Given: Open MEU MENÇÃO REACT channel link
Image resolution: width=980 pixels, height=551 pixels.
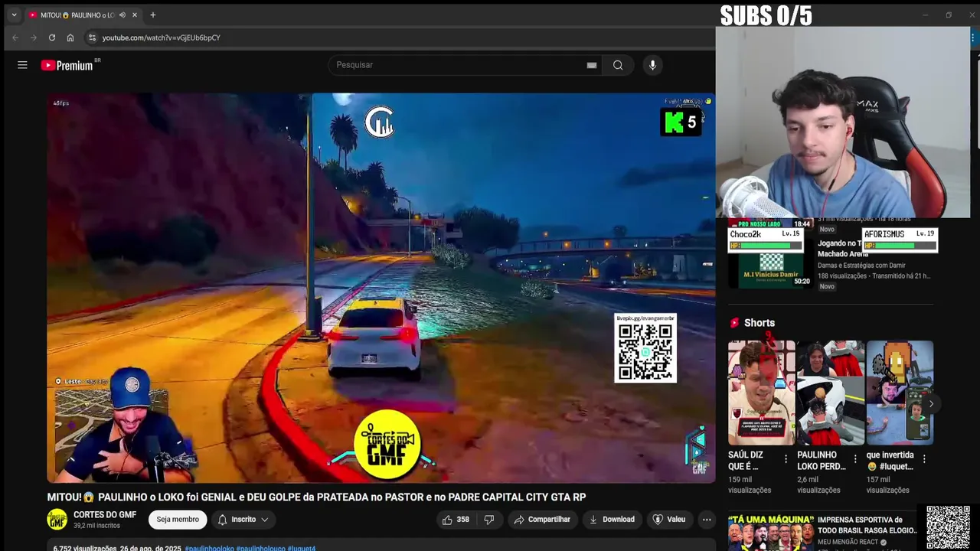Looking at the screenshot, I should pyautogui.click(x=848, y=543).
